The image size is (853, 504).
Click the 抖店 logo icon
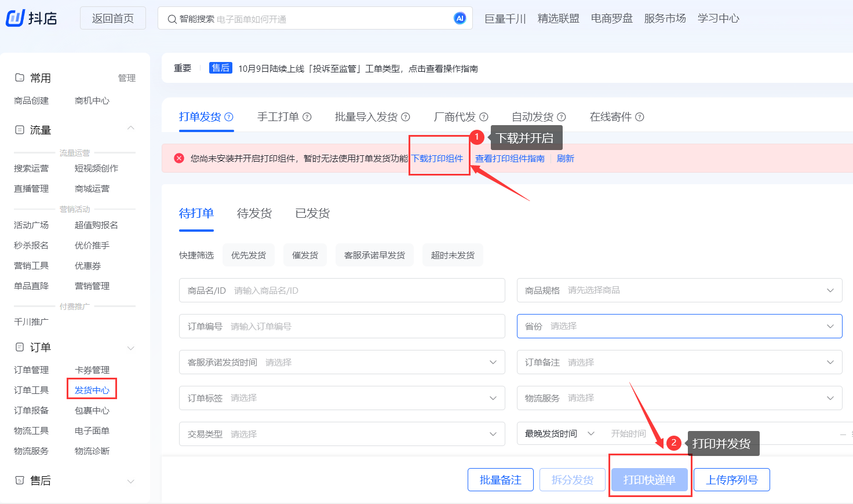[x=15, y=18]
